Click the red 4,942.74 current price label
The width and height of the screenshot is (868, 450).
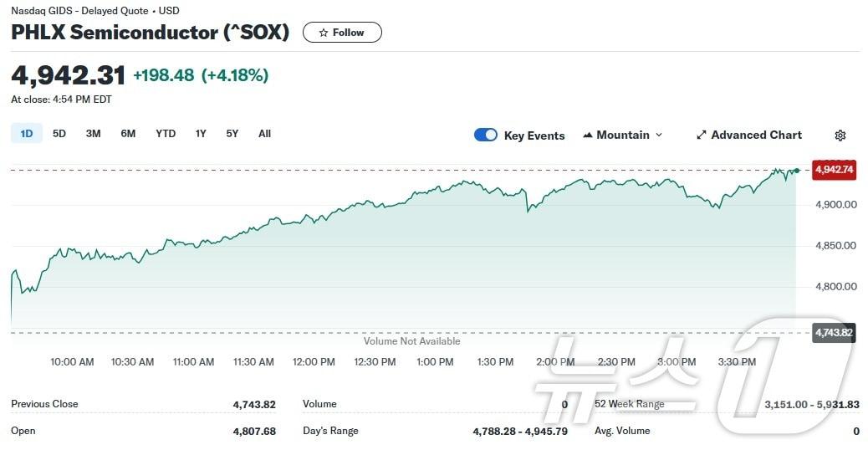(x=834, y=170)
